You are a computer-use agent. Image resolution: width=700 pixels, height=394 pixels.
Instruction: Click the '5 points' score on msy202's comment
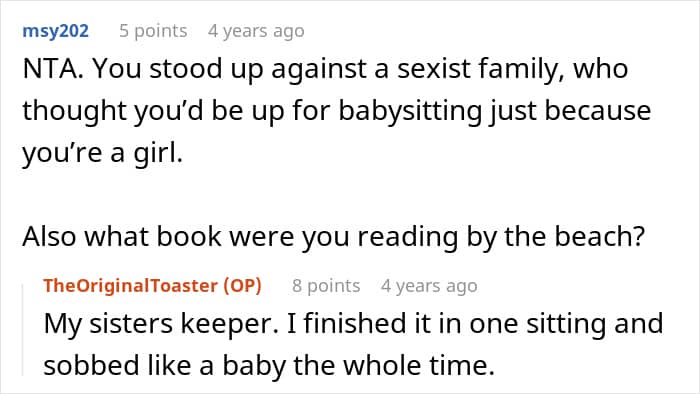point(153,31)
